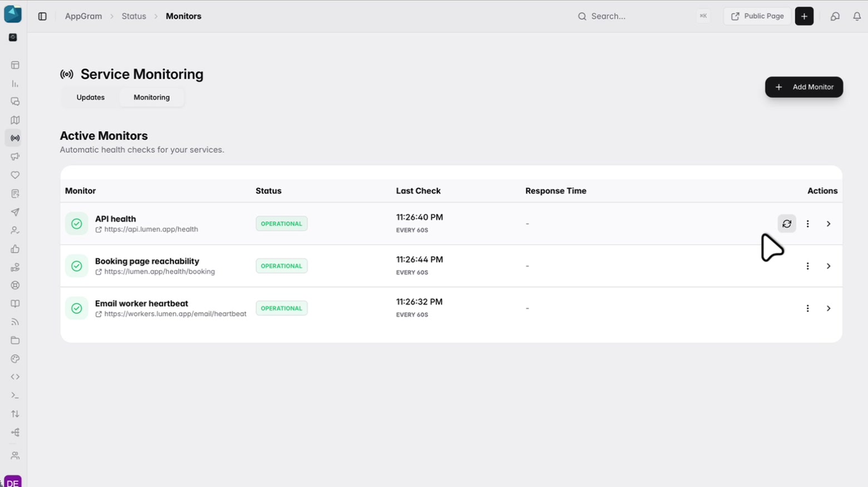
Task: Open the chat messages sidebar icon
Action: point(15,102)
